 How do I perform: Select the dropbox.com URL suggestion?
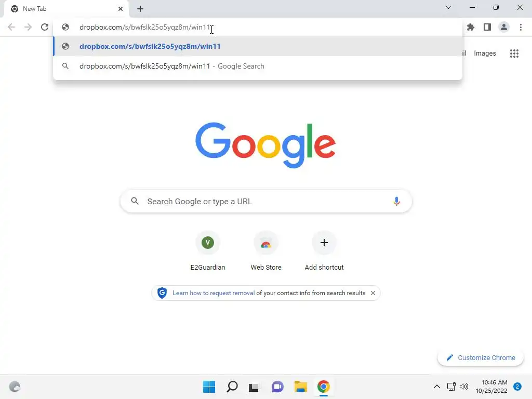[258, 46]
